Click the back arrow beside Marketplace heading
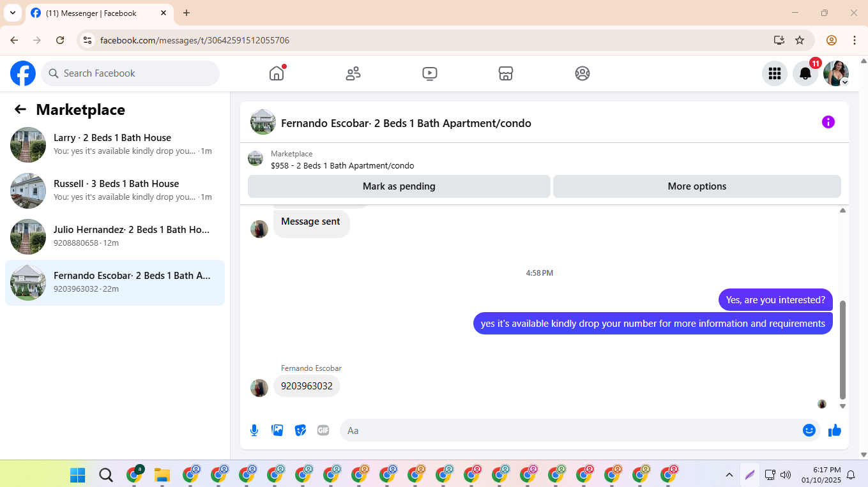 [x=20, y=109]
